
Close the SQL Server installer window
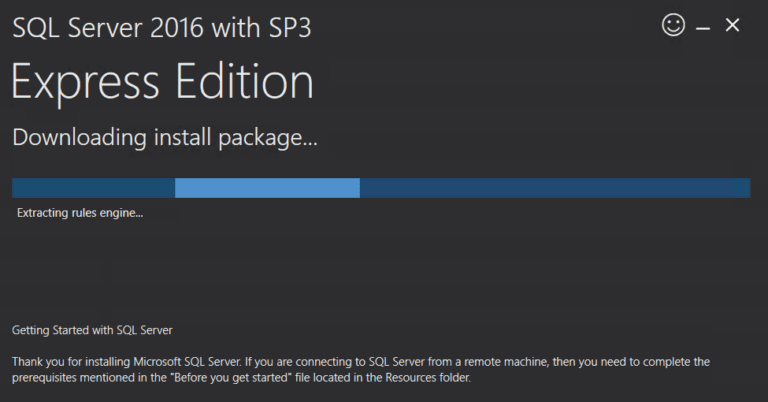coord(732,26)
